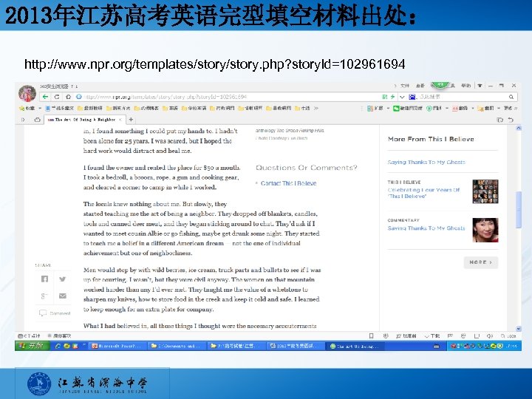
Task: Click the skin shirt icon in title bar
Action: (x=480, y=86)
